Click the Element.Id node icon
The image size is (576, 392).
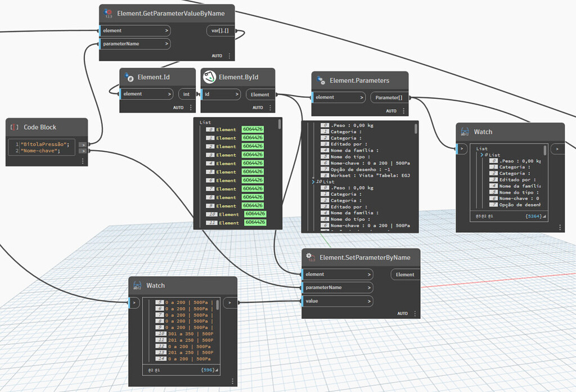(129, 77)
